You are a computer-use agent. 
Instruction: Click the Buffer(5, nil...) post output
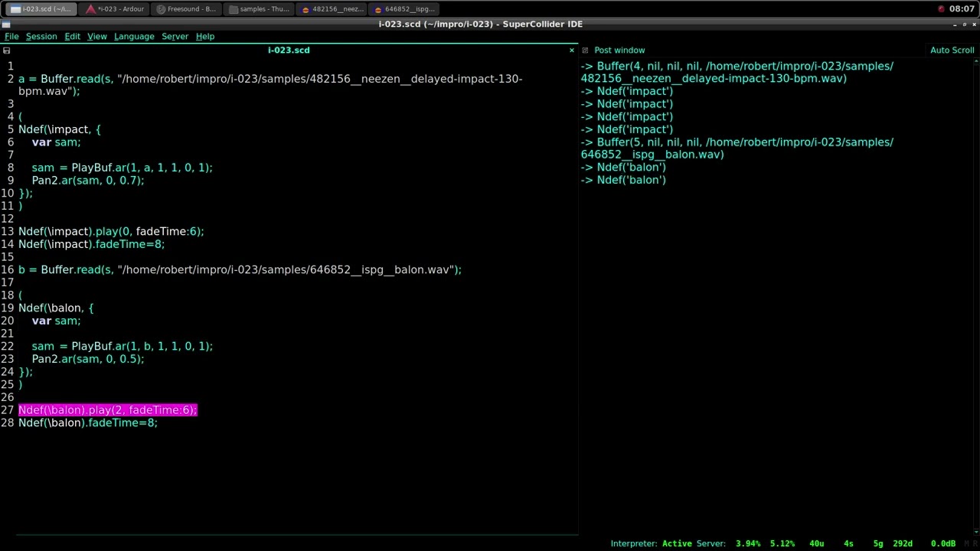737,148
